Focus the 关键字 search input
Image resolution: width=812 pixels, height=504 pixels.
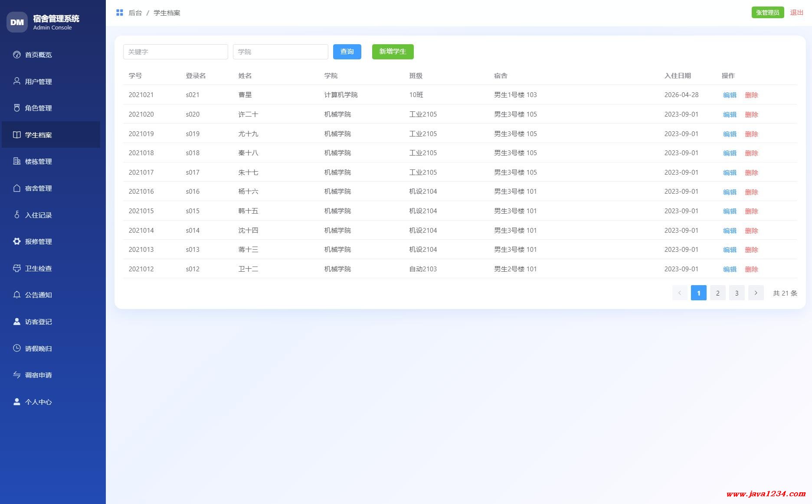(x=175, y=52)
